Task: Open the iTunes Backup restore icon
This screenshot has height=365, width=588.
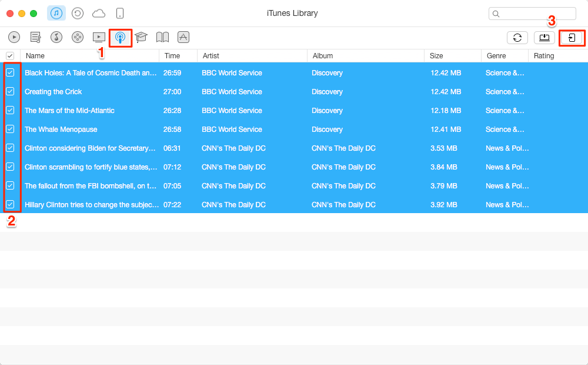Action: point(78,14)
